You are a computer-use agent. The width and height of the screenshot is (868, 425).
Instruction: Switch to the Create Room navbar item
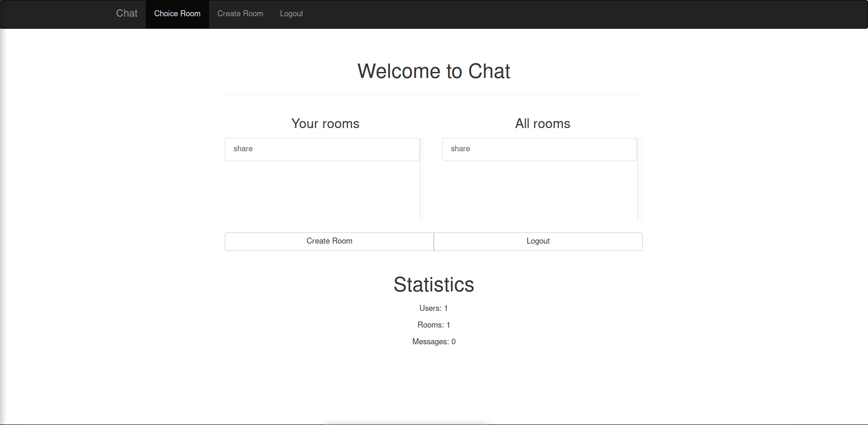coord(240,13)
